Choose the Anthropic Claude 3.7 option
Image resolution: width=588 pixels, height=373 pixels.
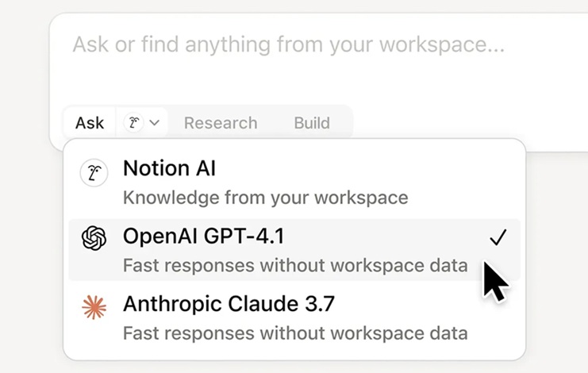tap(294, 318)
